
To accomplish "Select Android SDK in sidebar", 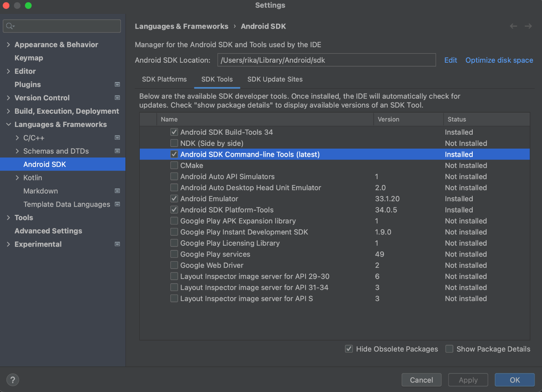I will 63,164.
